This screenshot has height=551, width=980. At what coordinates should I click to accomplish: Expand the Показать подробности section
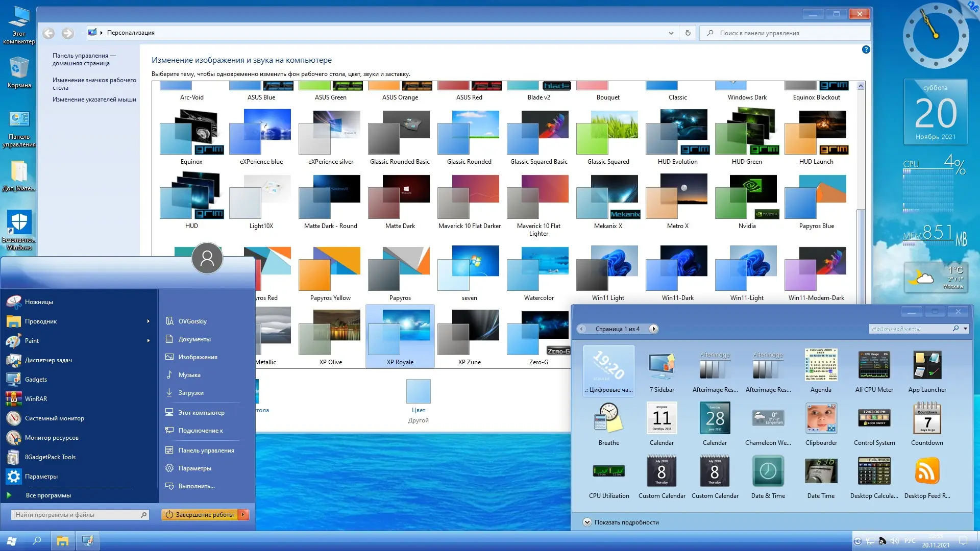(587, 522)
